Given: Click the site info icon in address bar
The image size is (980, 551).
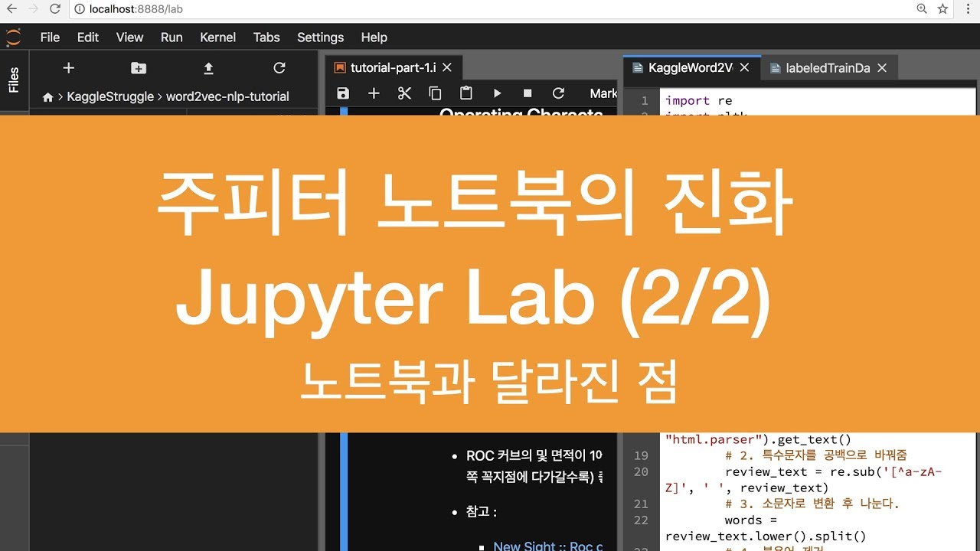Looking at the screenshot, I should tap(80, 9).
